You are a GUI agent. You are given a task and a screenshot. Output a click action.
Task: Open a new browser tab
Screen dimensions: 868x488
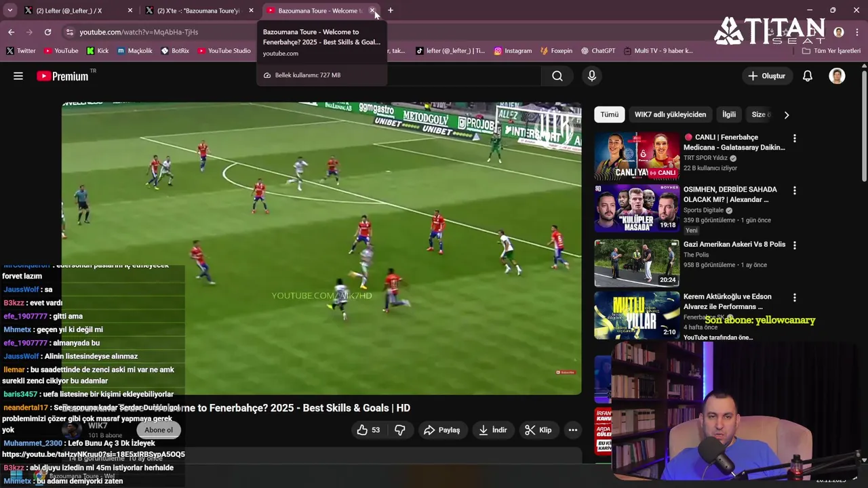pos(391,10)
